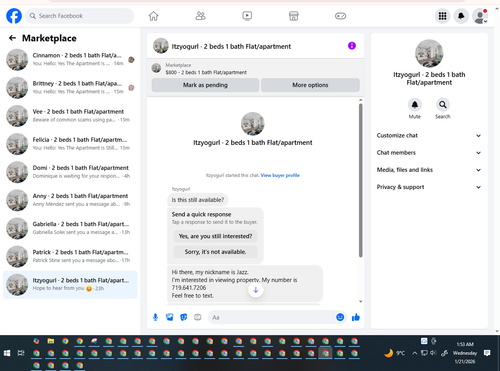
Task: Click the listing avatar in right panel
Action: (429, 54)
